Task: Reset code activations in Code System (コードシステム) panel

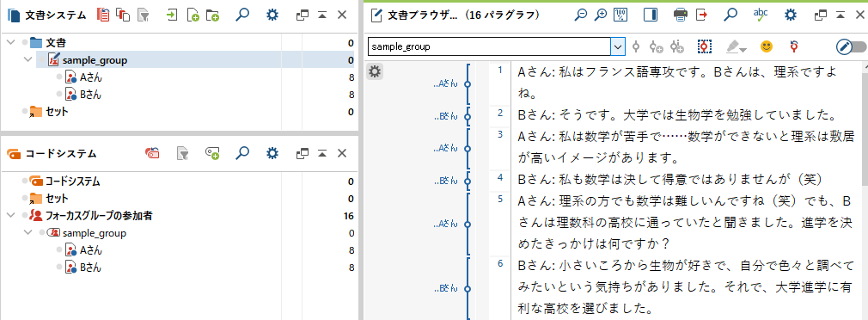Action: [152, 153]
